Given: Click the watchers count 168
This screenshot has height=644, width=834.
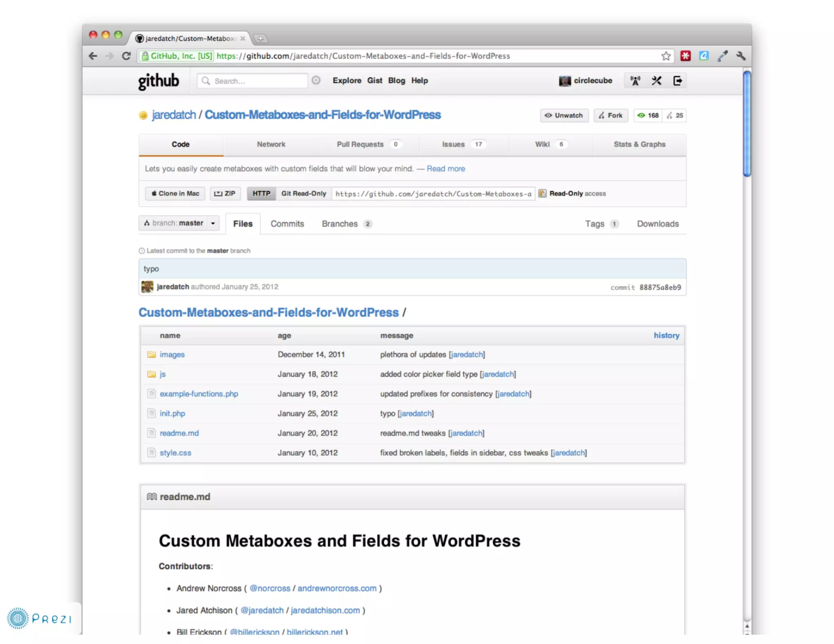Looking at the screenshot, I should coord(648,116).
